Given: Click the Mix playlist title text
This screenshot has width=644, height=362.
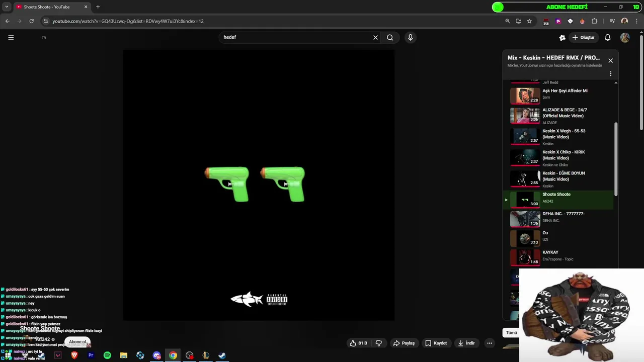Looking at the screenshot, I should [553, 58].
